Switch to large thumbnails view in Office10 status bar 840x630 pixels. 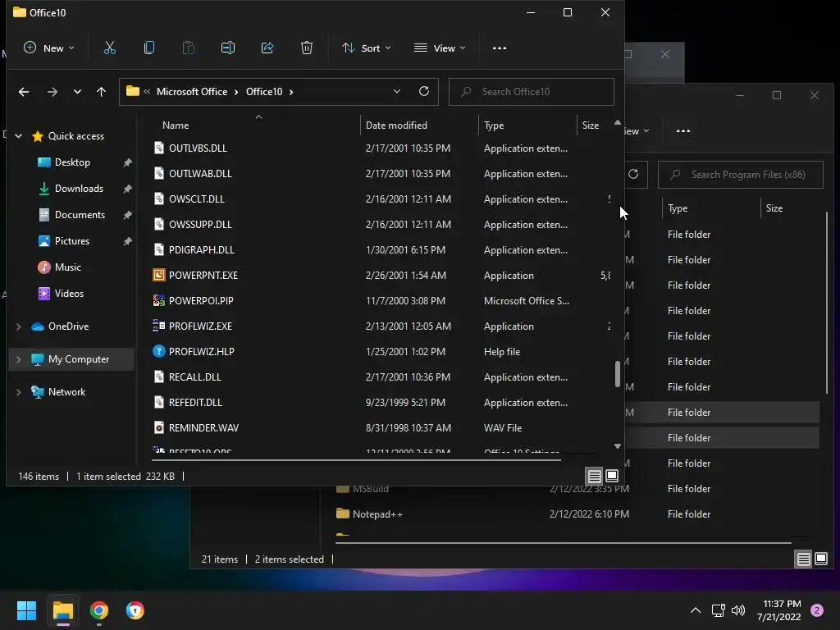(x=612, y=476)
